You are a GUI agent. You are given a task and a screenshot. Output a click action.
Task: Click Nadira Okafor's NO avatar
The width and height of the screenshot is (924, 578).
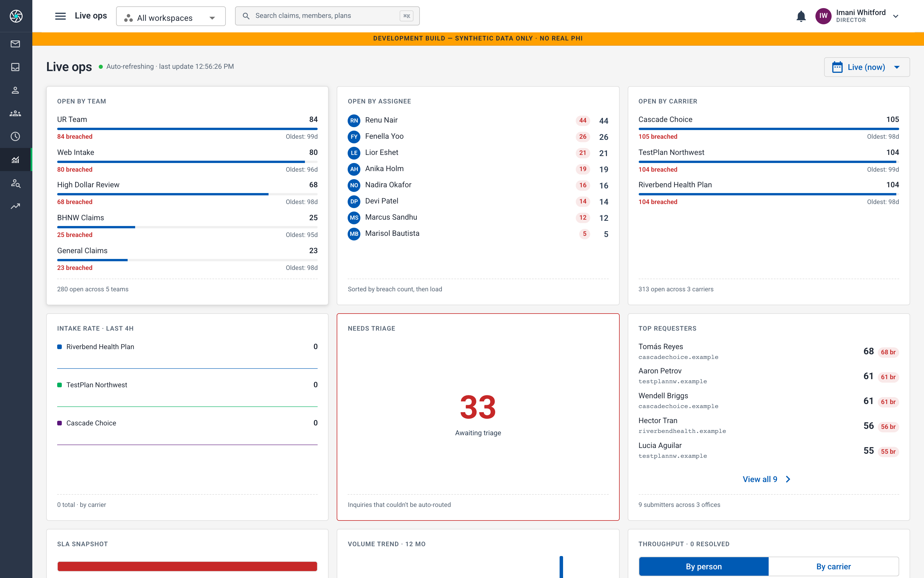coord(354,185)
